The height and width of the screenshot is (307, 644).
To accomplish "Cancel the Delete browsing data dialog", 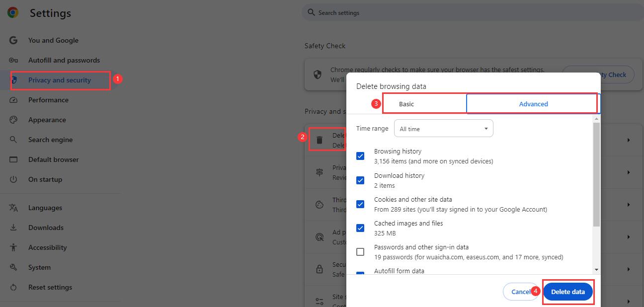I will click(x=520, y=292).
